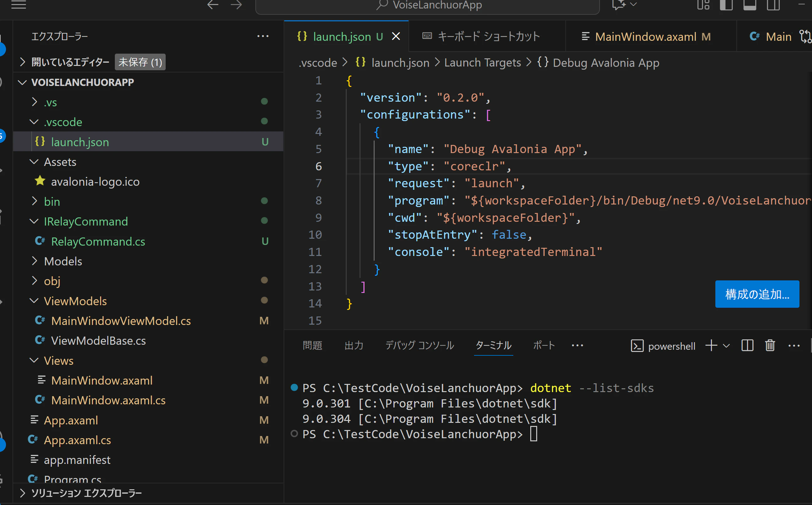
Task: Open the Copilot chat icon in title bar
Action: coord(619,5)
